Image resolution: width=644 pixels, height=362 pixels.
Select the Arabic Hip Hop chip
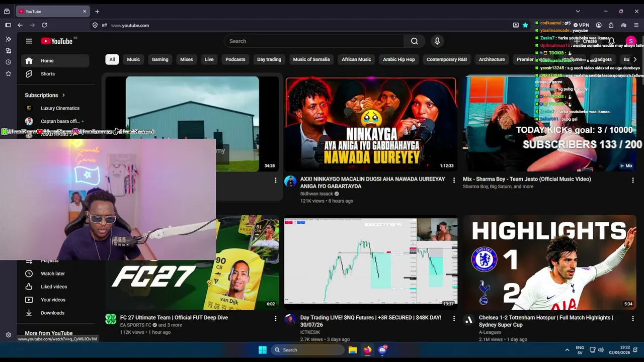point(399,59)
